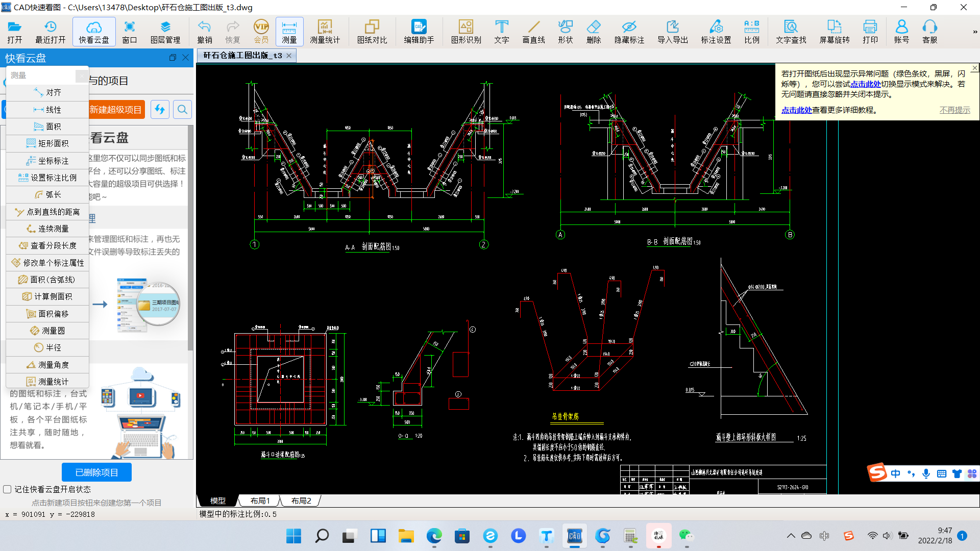Viewport: 980px width, 551px height.
Task: Open 账号 account menu
Action: click(902, 32)
